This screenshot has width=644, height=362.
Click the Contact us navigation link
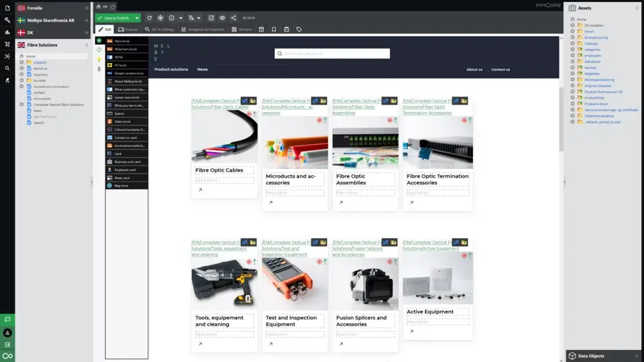(x=500, y=70)
